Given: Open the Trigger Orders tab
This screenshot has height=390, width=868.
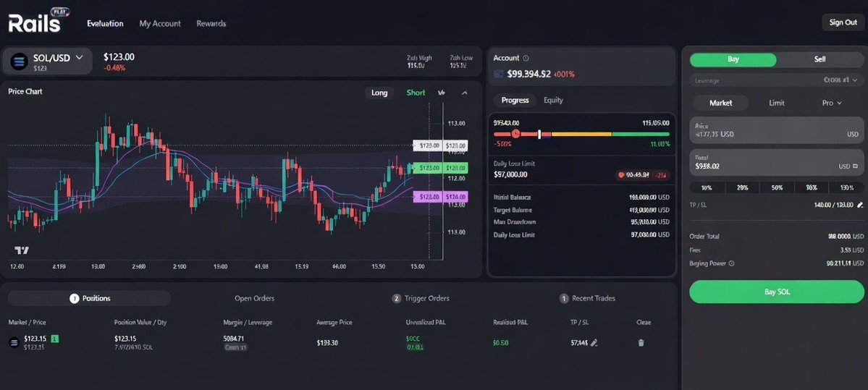Looking at the screenshot, I should coord(421,298).
